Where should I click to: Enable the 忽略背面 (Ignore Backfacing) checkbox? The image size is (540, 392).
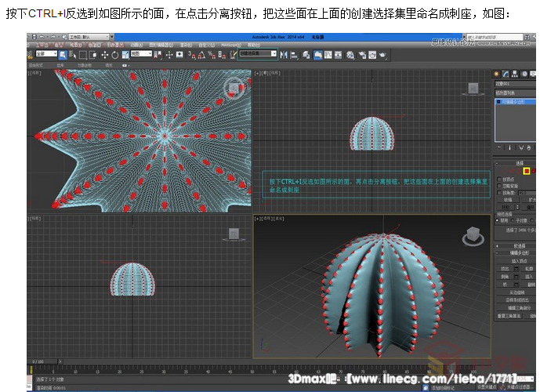pos(500,186)
